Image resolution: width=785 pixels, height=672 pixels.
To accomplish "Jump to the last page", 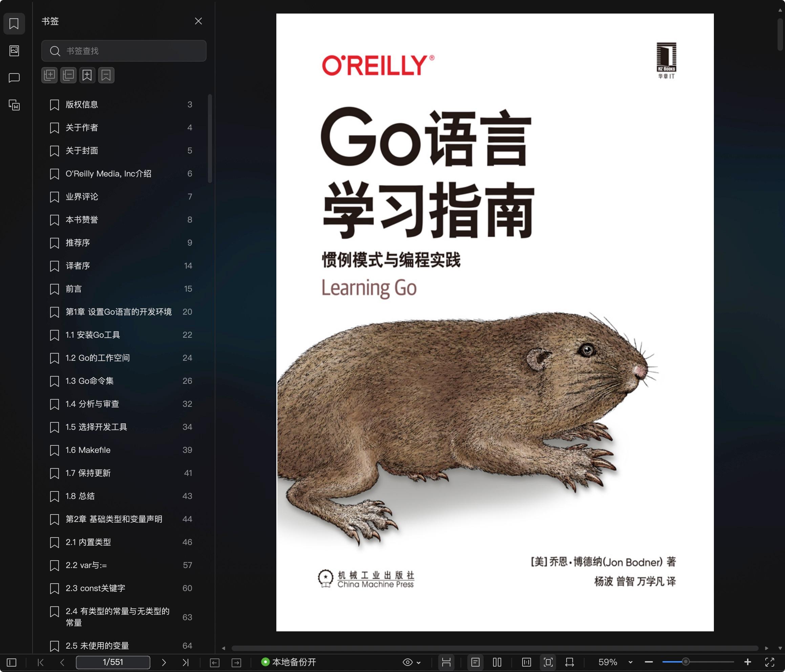I will point(185,662).
